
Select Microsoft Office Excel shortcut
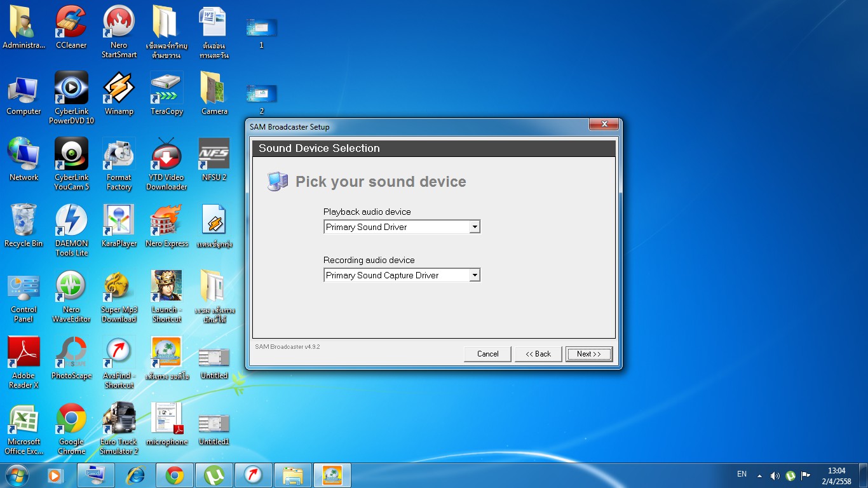coord(24,428)
